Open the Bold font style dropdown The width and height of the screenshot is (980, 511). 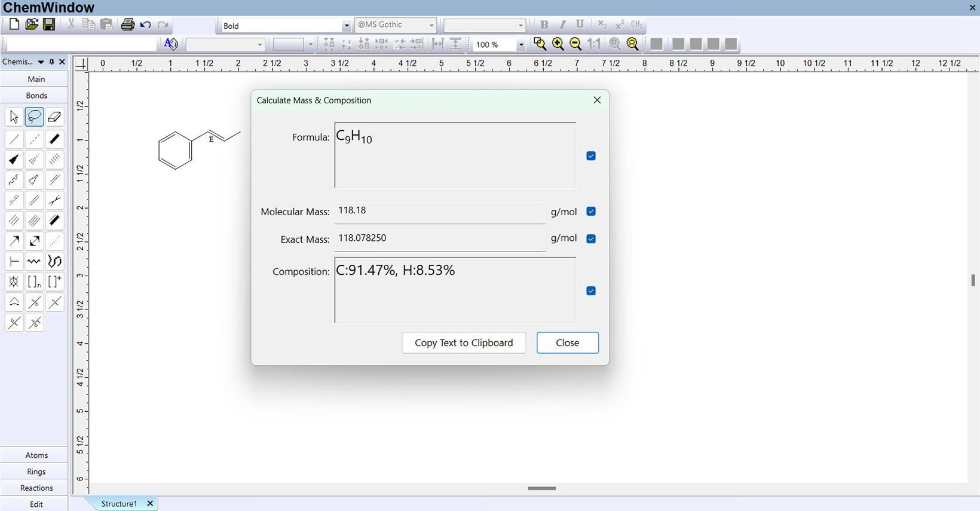point(346,26)
